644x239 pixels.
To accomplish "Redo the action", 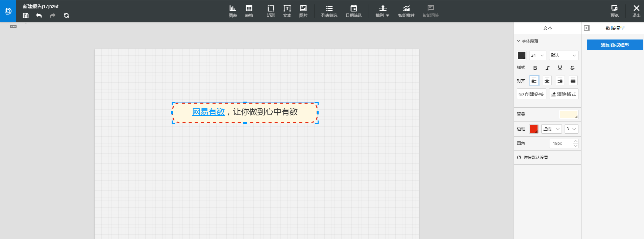I will point(53,16).
